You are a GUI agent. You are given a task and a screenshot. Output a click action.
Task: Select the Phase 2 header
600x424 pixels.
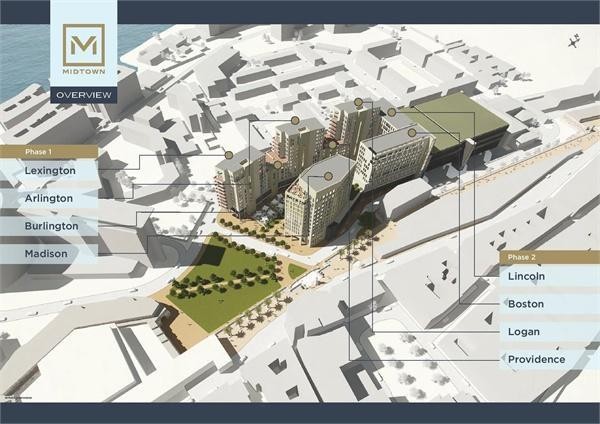click(549, 257)
